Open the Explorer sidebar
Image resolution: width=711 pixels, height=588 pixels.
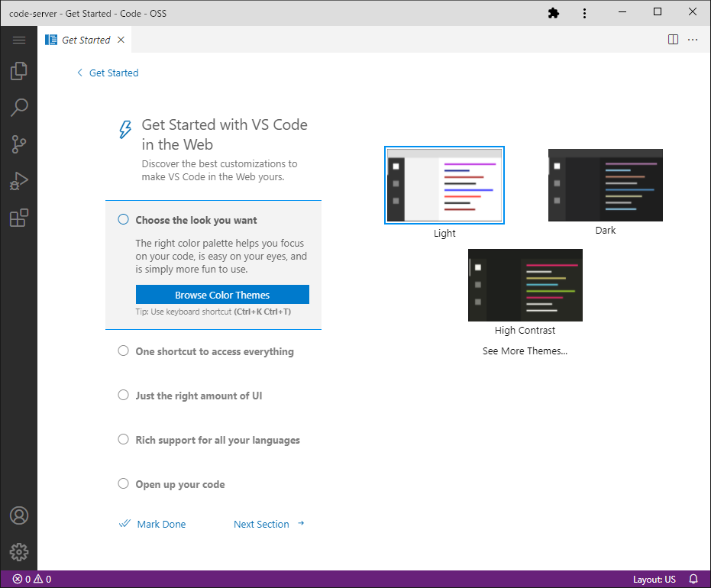click(19, 70)
